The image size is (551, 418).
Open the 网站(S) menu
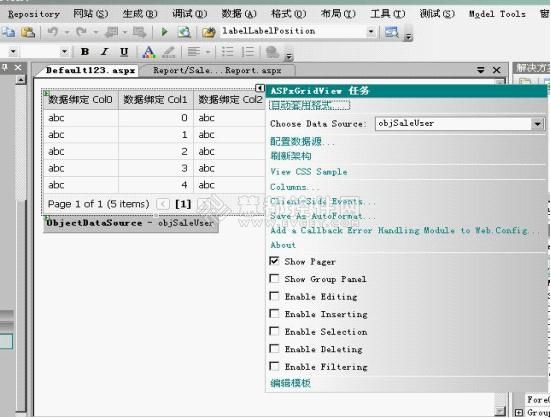click(x=91, y=14)
